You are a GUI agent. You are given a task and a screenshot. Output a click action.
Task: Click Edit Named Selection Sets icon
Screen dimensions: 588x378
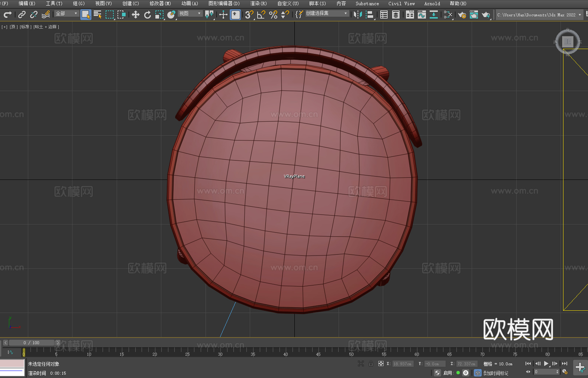click(299, 14)
